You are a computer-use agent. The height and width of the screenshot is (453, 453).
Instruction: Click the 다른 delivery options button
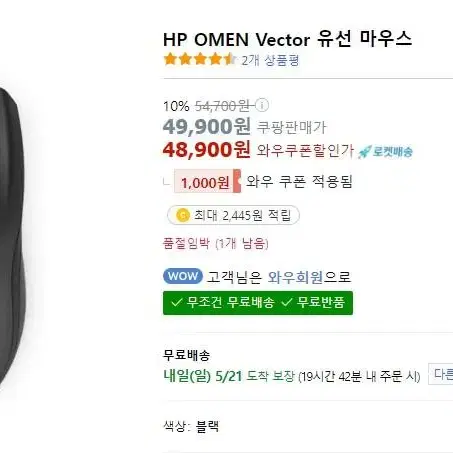[441, 374]
